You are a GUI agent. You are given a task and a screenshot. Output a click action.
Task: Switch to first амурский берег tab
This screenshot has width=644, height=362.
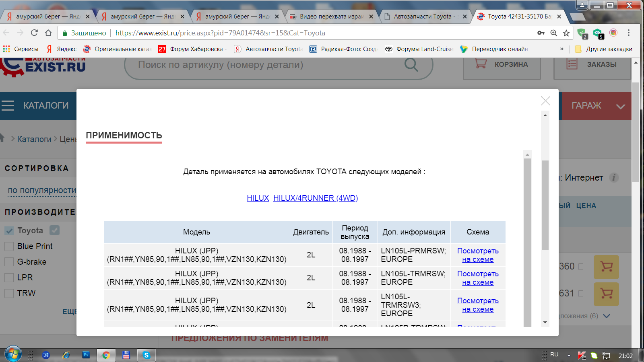tap(47, 16)
